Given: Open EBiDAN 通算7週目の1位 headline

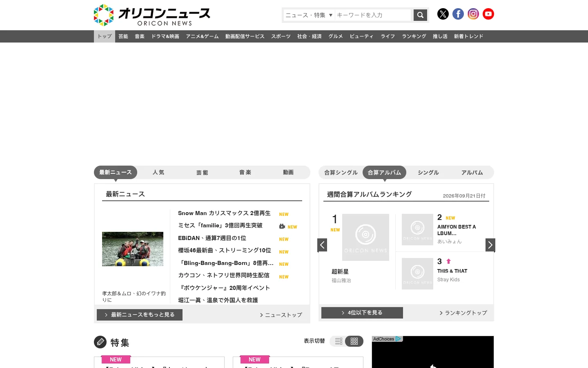Looking at the screenshot, I should click(212, 238).
